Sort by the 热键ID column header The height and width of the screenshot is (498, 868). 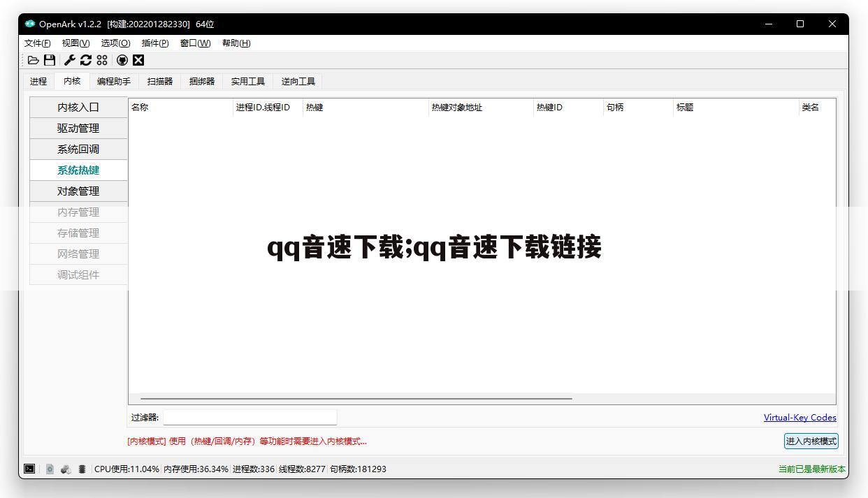pyautogui.click(x=569, y=108)
